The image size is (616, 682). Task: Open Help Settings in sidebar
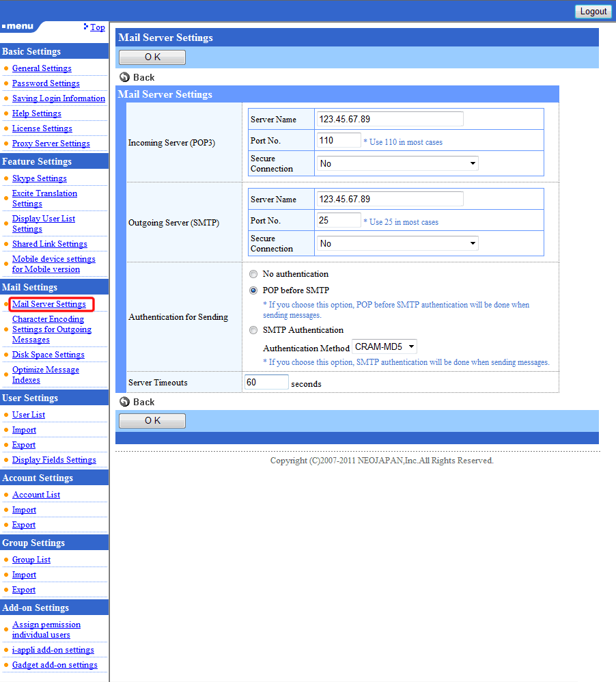point(36,113)
